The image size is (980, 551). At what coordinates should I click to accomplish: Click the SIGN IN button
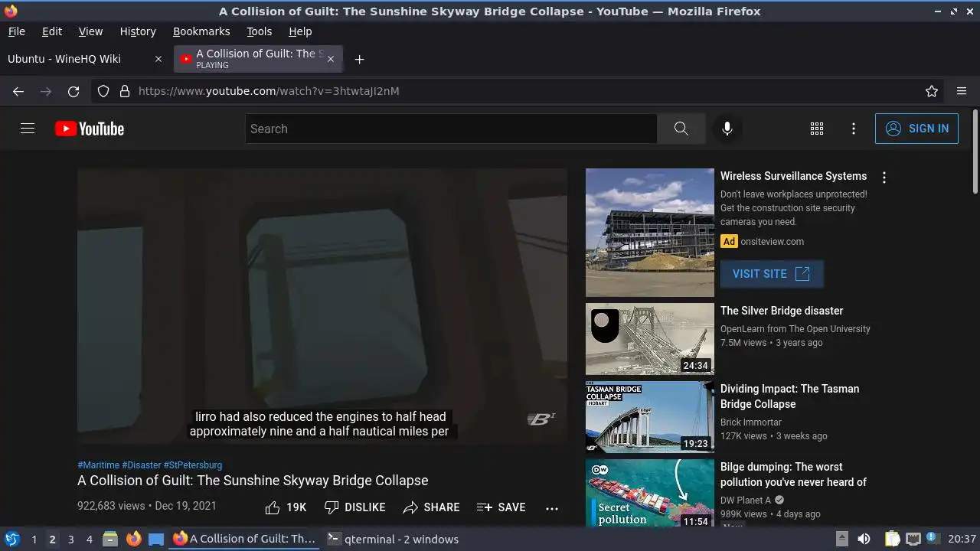tap(916, 129)
